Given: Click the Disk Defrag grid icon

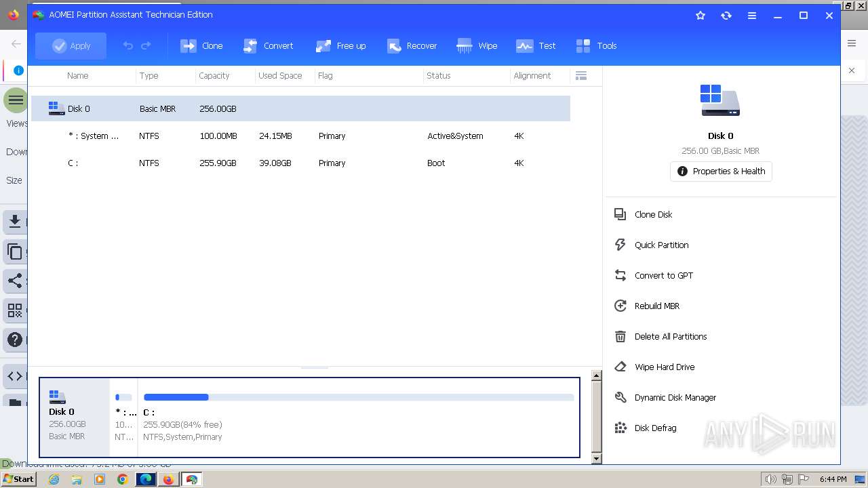Looking at the screenshot, I should (620, 428).
